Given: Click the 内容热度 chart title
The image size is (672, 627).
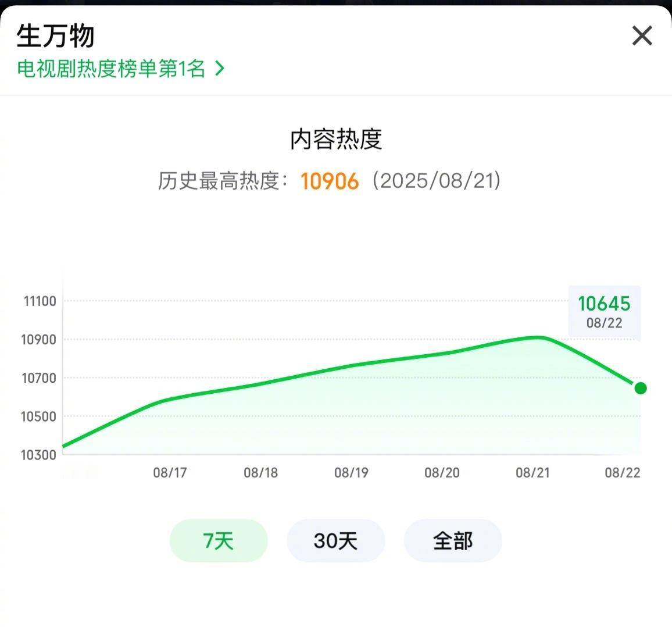Looking at the screenshot, I should coord(336,139).
